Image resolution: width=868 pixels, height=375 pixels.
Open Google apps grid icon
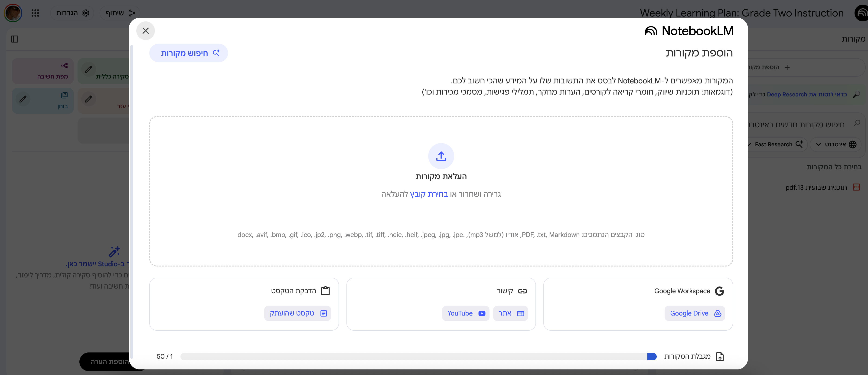(35, 13)
